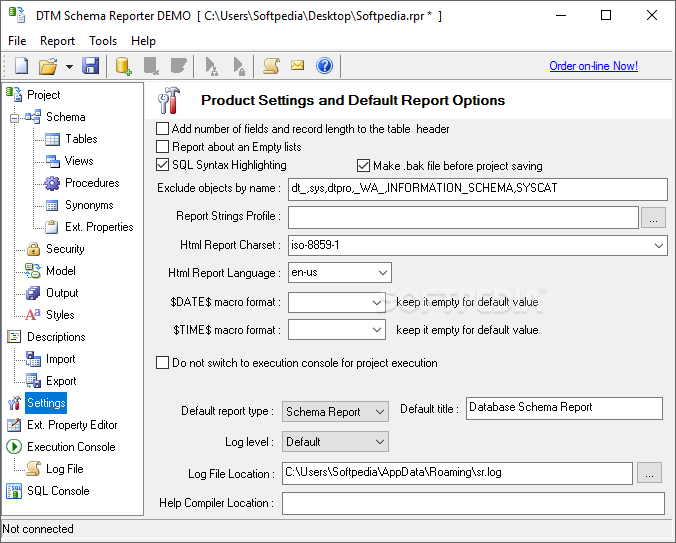Select the Project root node

[44, 95]
